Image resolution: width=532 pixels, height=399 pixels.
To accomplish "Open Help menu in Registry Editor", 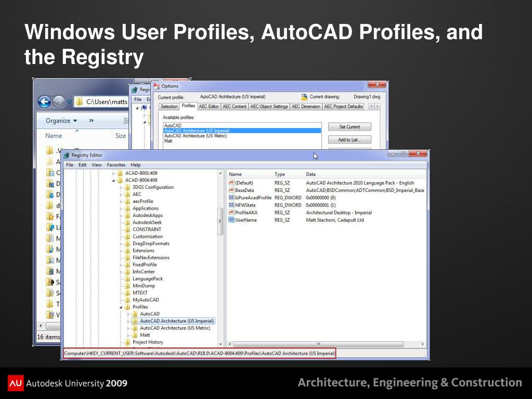I will 136,165.
